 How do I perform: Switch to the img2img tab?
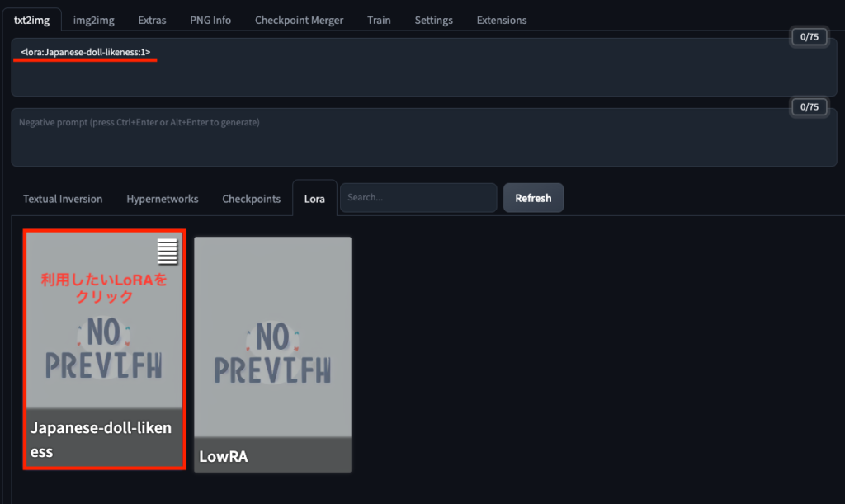click(93, 20)
